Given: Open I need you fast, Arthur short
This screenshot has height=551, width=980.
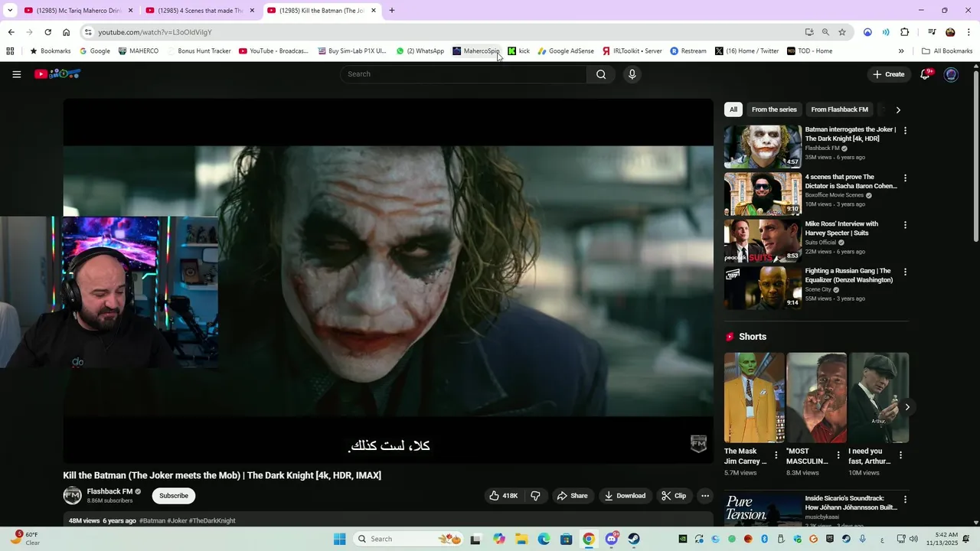Looking at the screenshot, I should coord(878,398).
